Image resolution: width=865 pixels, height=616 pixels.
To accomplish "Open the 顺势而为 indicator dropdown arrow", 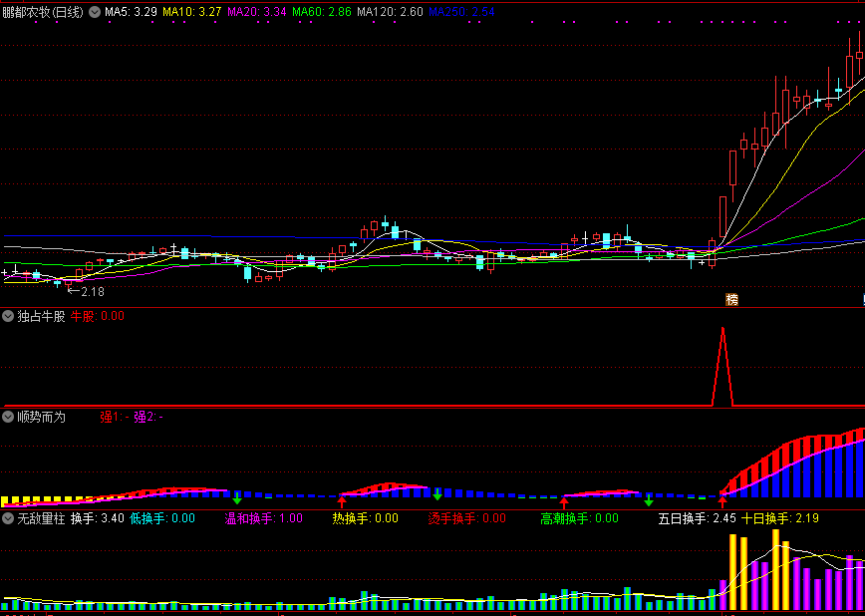I will tap(8, 418).
